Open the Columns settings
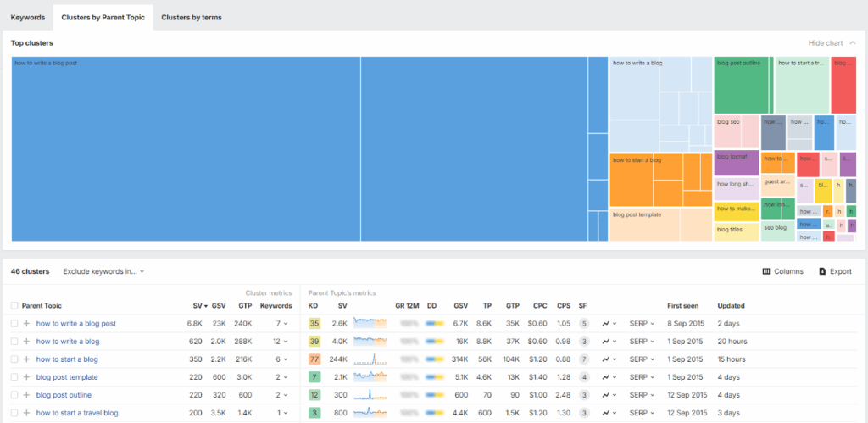Screen dimensions: 868x423 782,271
